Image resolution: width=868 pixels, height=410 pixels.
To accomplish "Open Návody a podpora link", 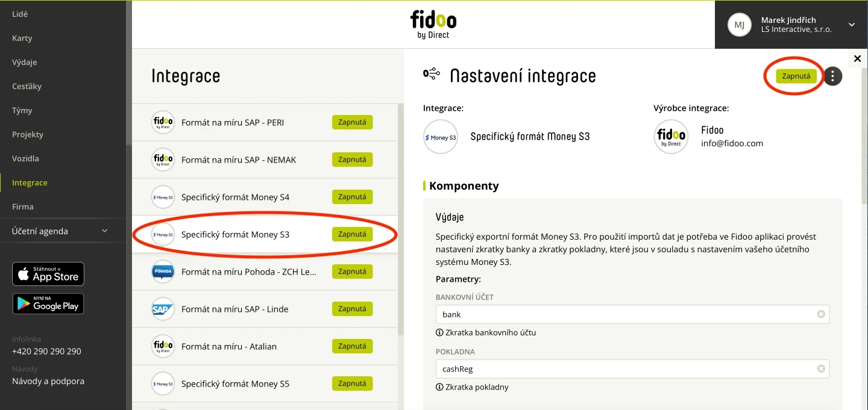I will pos(48,381).
